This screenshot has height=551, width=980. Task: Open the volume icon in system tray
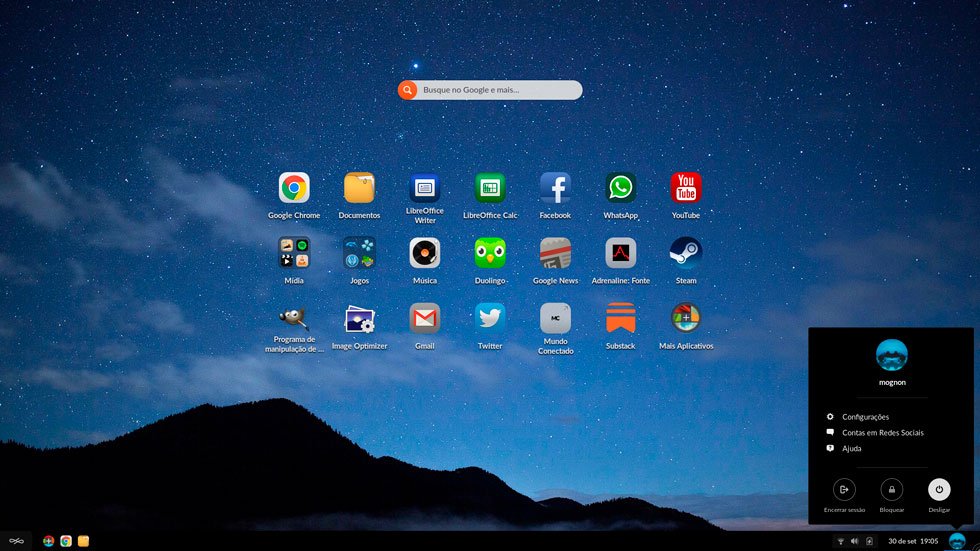click(x=854, y=541)
